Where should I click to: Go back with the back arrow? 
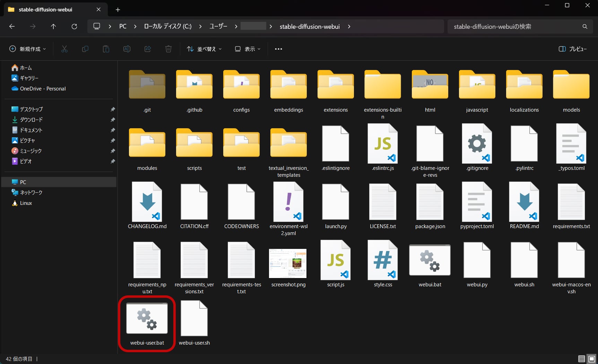pyautogui.click(x=12, y=26)
